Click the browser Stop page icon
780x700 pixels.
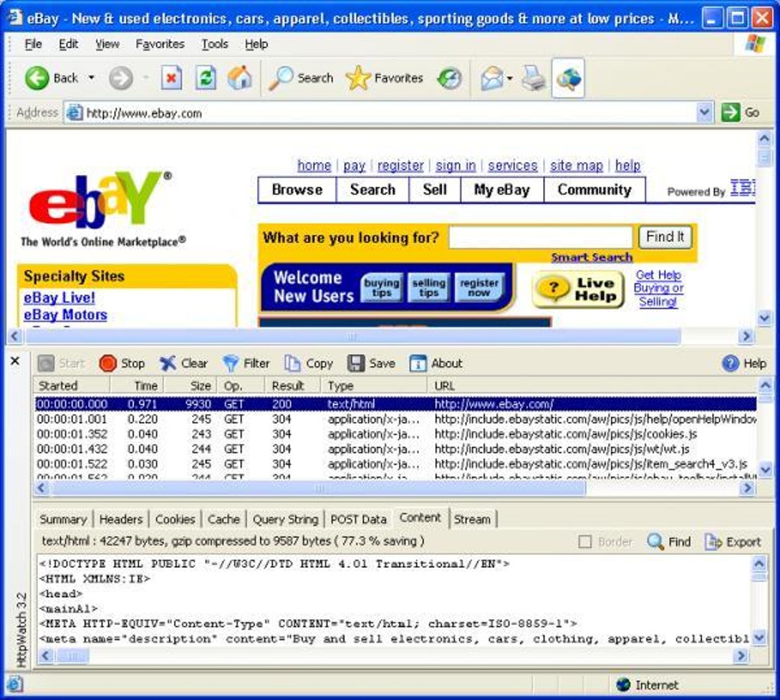pos(171,78)
